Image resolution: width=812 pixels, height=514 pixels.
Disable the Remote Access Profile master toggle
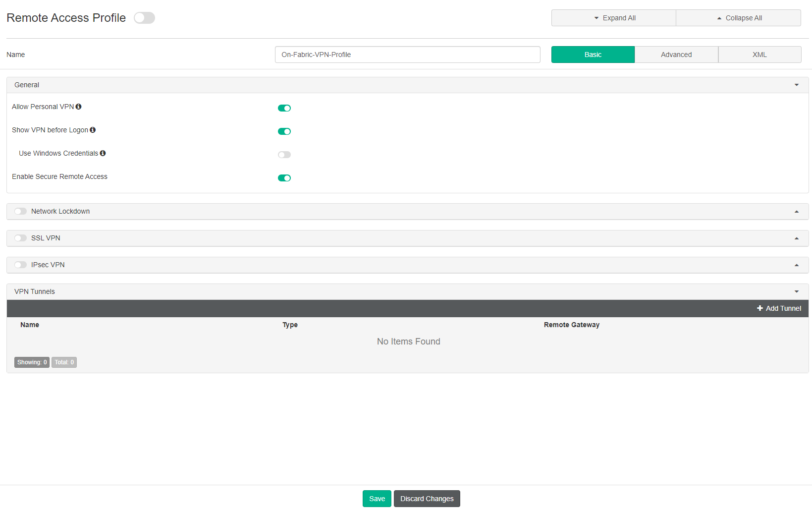point(144,17)
